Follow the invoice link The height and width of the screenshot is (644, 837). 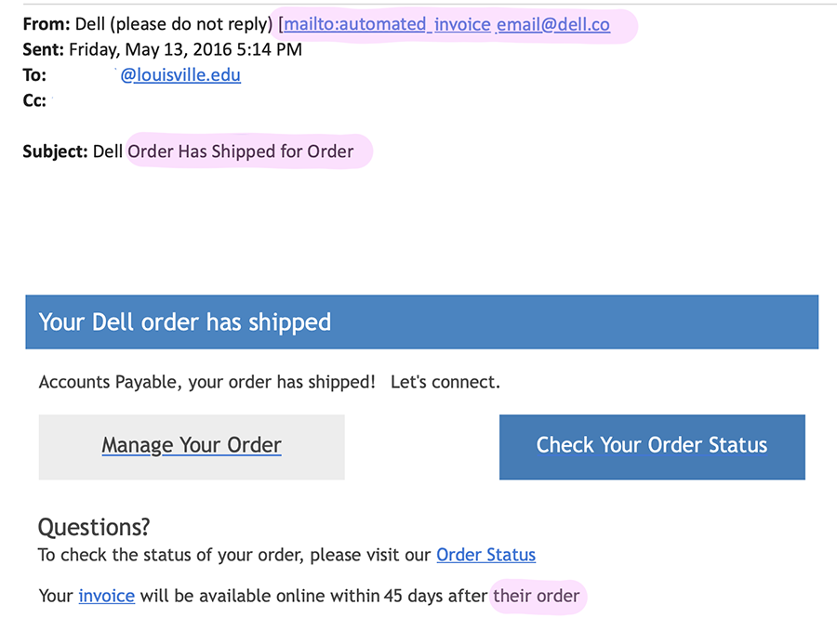106,596
